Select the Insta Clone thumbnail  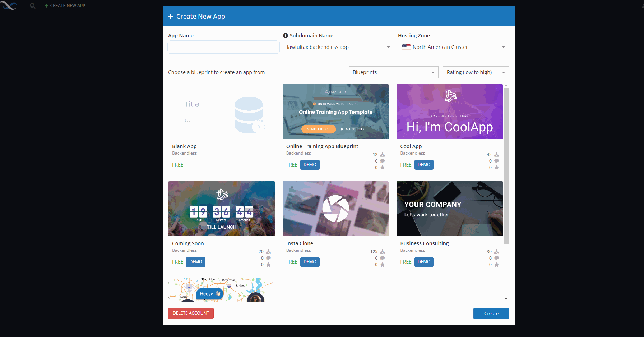pyautogui.click(x=335, y=209)
